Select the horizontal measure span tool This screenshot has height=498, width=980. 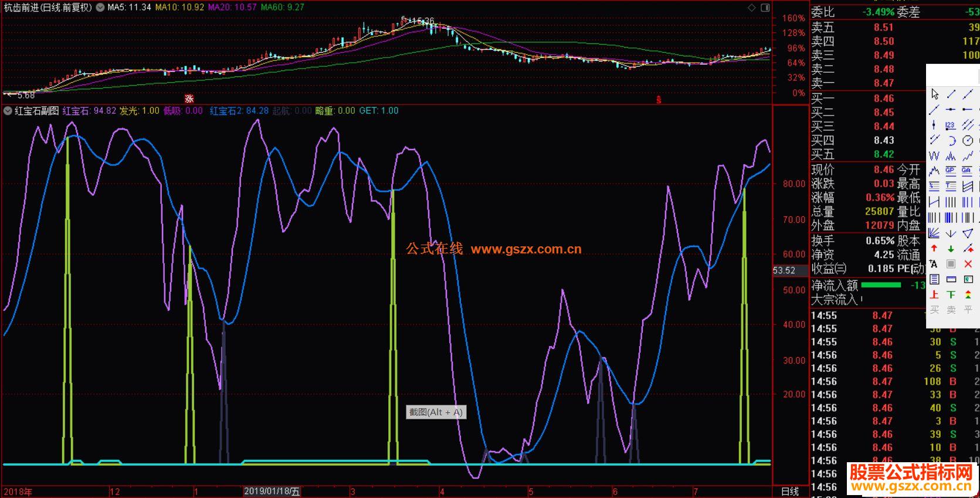(x=934, y=201)
